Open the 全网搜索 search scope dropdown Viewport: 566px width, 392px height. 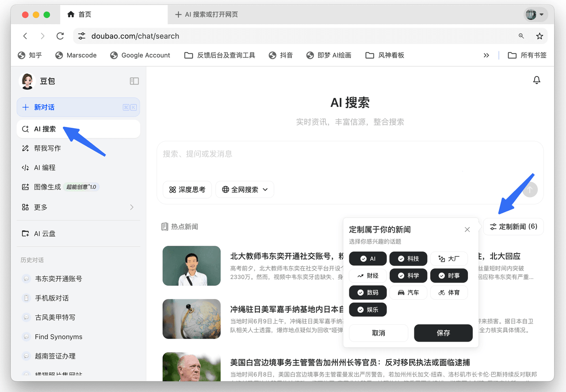[x=245, y=190]
